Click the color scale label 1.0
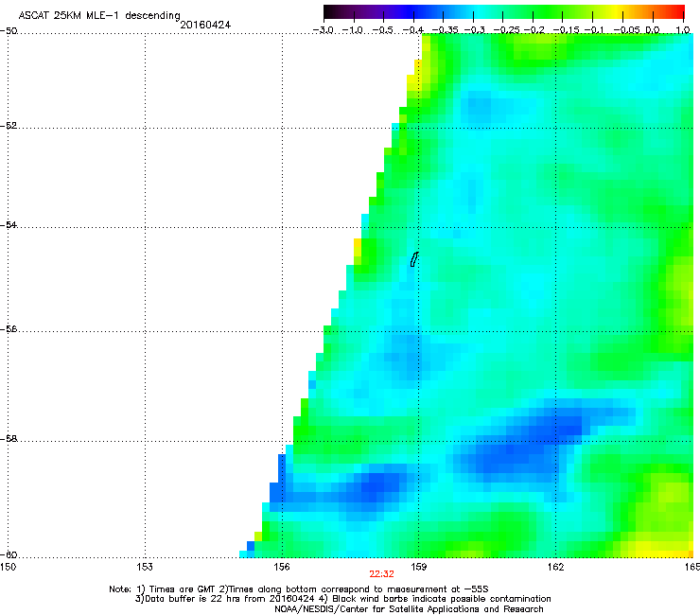This screenshot has height=615, width=700. tap(683, 30)
